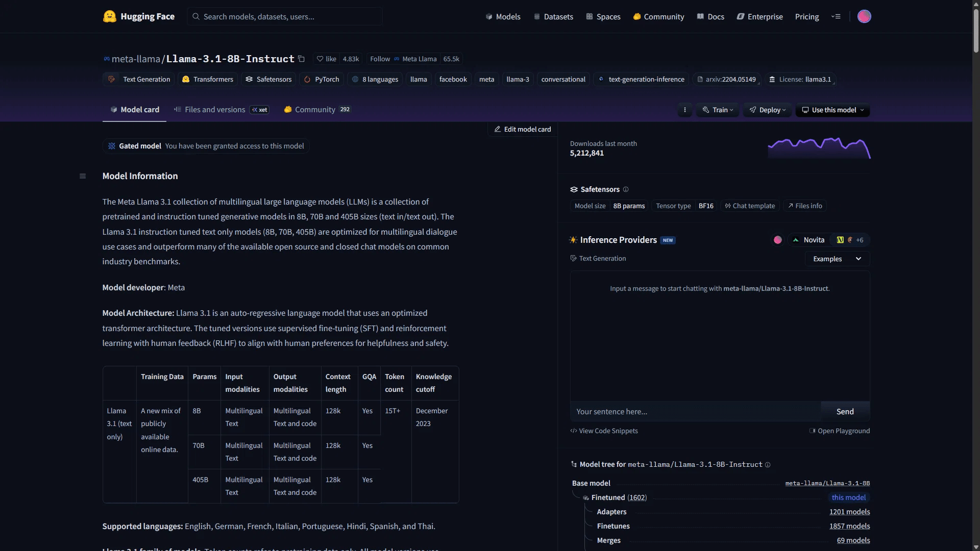Open the License: llama3.1 tag
Image resolution: width=980 pixels, height=551 pixels.
pos(800,79)
